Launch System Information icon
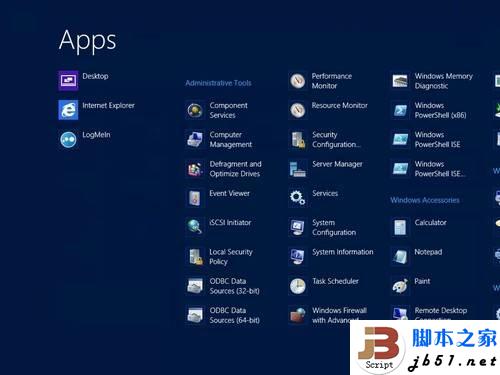This screenshot has width=500, height=375. coord(297,257)
